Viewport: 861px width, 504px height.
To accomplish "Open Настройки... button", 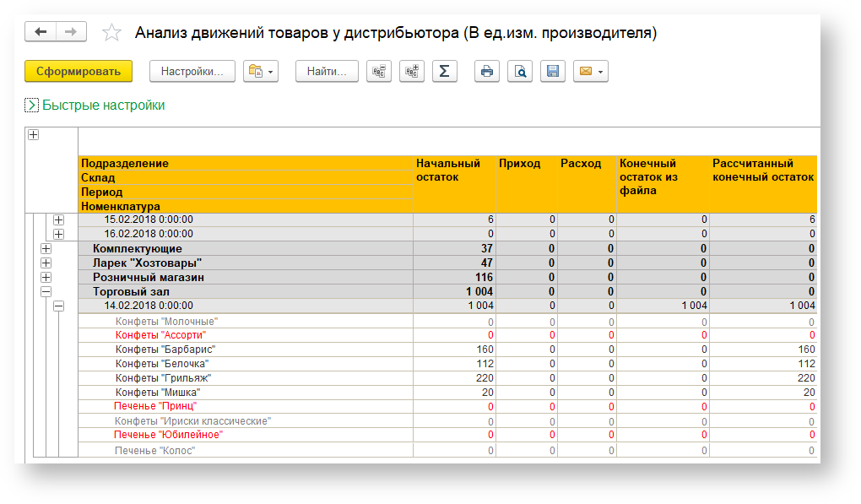I will 192,72.
